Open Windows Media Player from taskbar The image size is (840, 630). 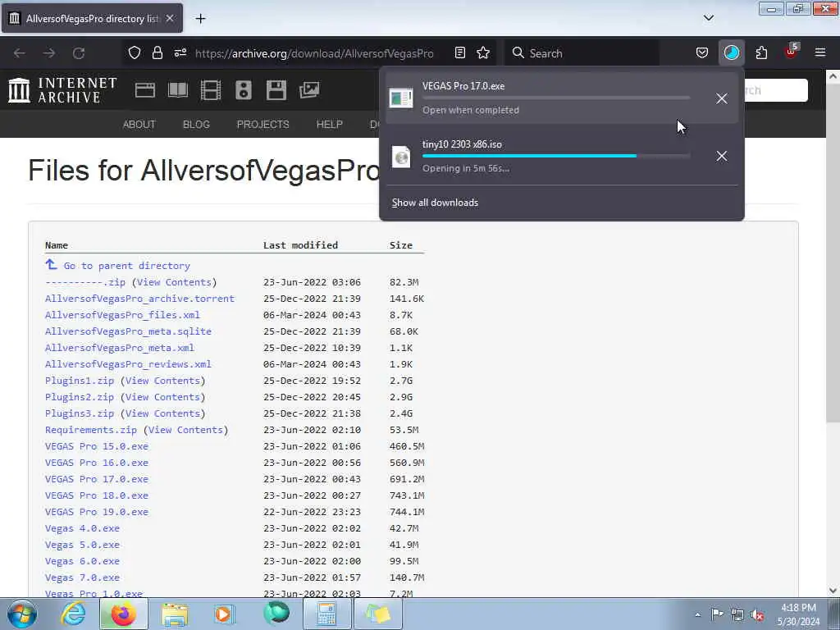[x=224, y=614]
